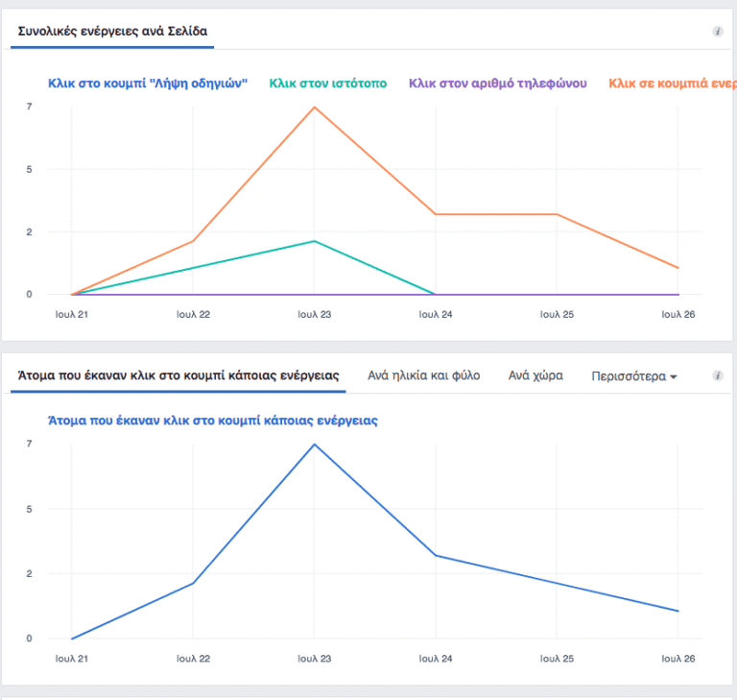The height and width of the screenshot is (700, 737).
Task: Click orange line point at Ιουλ 24
Action: [436, 214]
